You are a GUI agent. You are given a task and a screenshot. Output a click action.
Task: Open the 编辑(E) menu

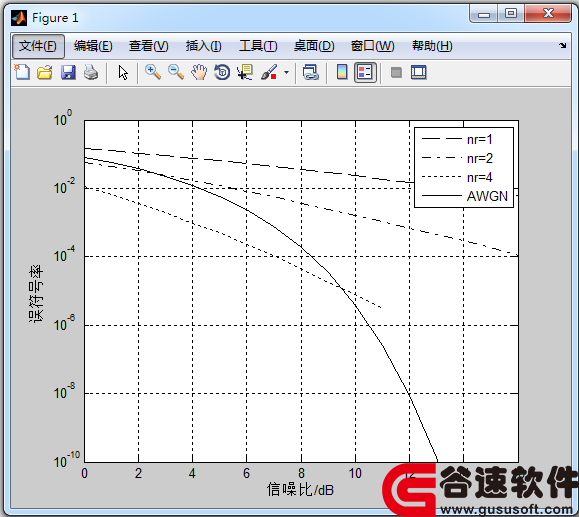93,46
